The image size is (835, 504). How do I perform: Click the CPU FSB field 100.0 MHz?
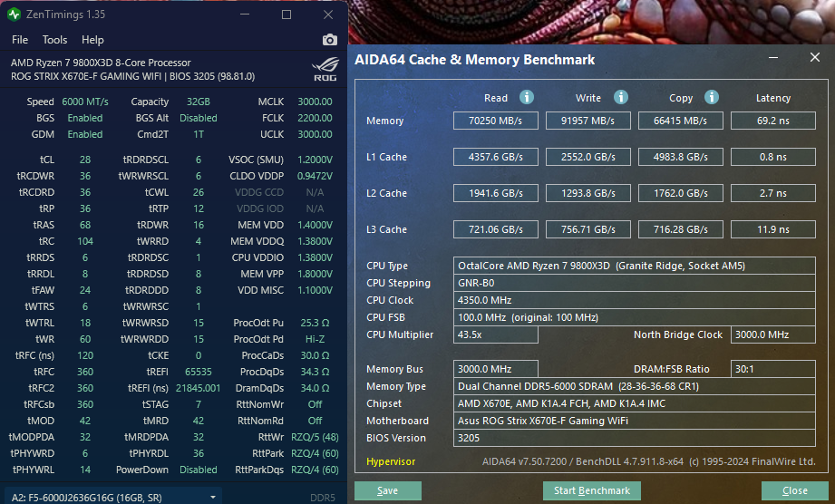pos(635,317)
